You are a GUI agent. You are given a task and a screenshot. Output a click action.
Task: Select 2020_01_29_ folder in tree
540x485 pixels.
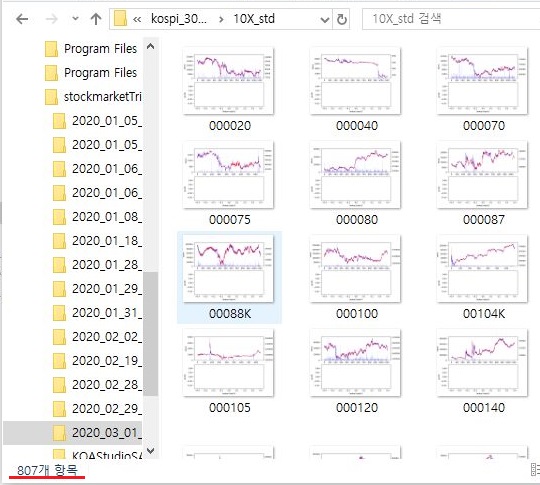tap(97, 289)
